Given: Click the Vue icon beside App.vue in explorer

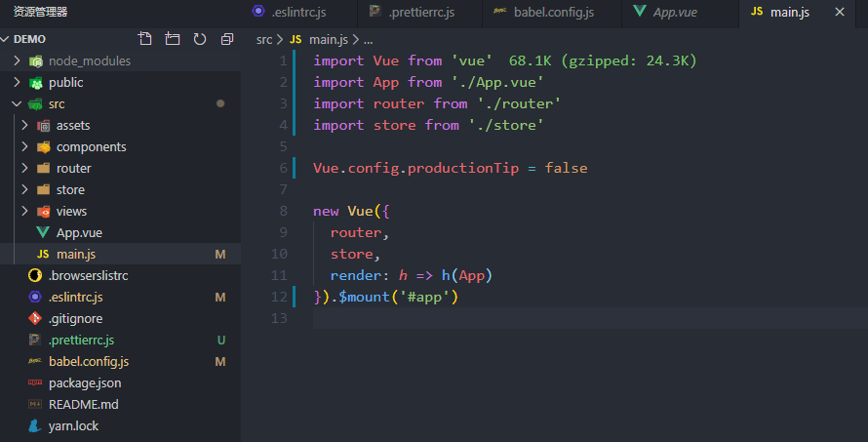Looking at the screenshot, I should point(43,232).
